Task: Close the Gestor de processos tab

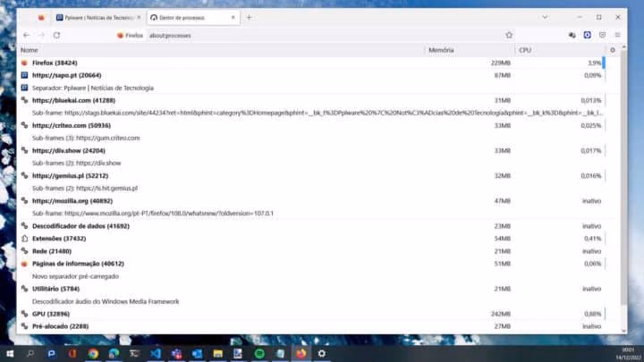Action: [233, 18]
